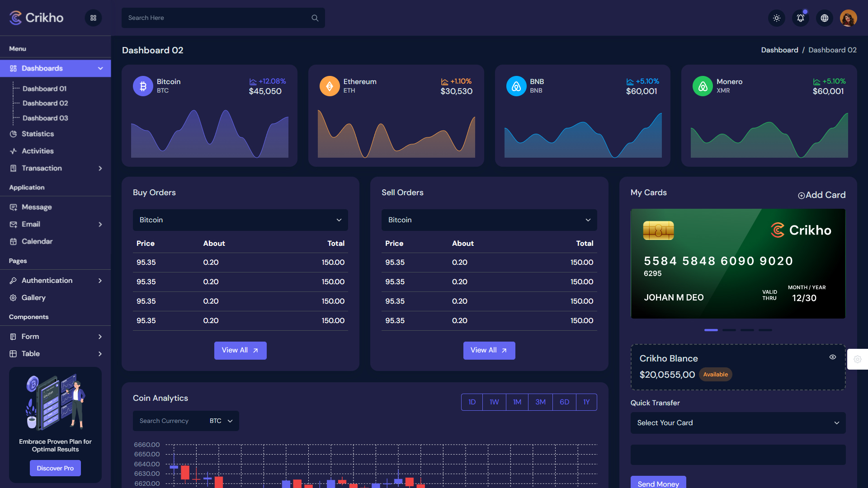Select the second card pagination dot

729,330
